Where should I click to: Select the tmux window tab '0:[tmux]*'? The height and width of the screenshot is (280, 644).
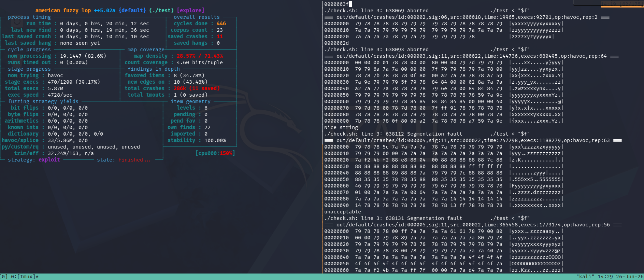click(25, 277)
